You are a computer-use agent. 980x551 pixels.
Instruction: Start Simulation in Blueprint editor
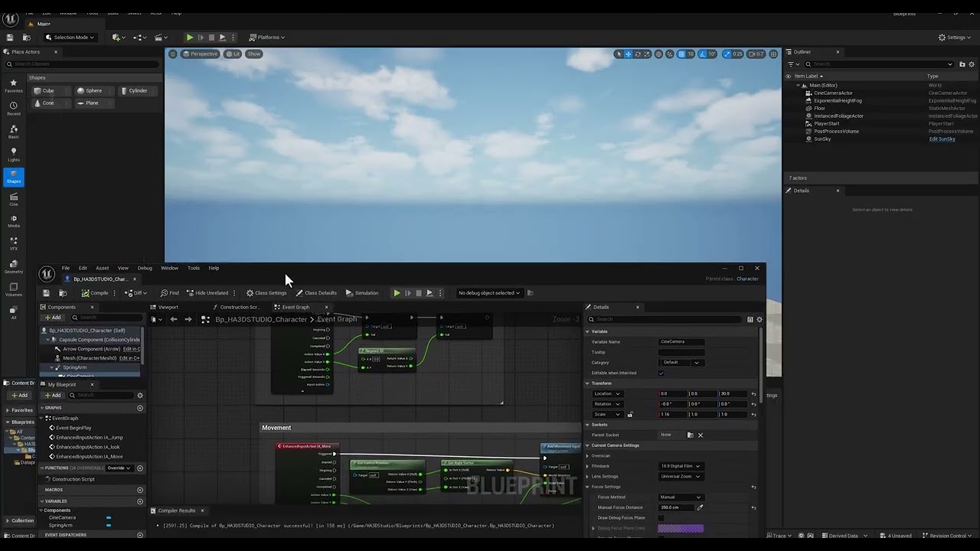pyautogui.click(x=361, y=293)
